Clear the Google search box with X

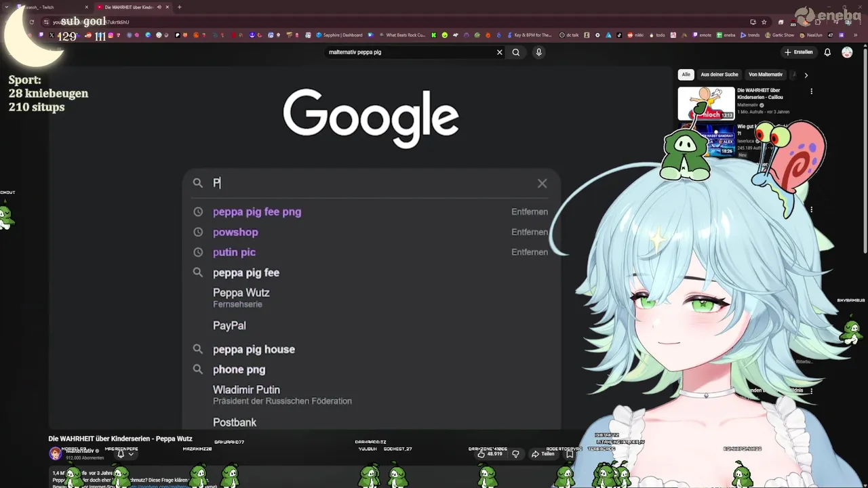(542, 183)
